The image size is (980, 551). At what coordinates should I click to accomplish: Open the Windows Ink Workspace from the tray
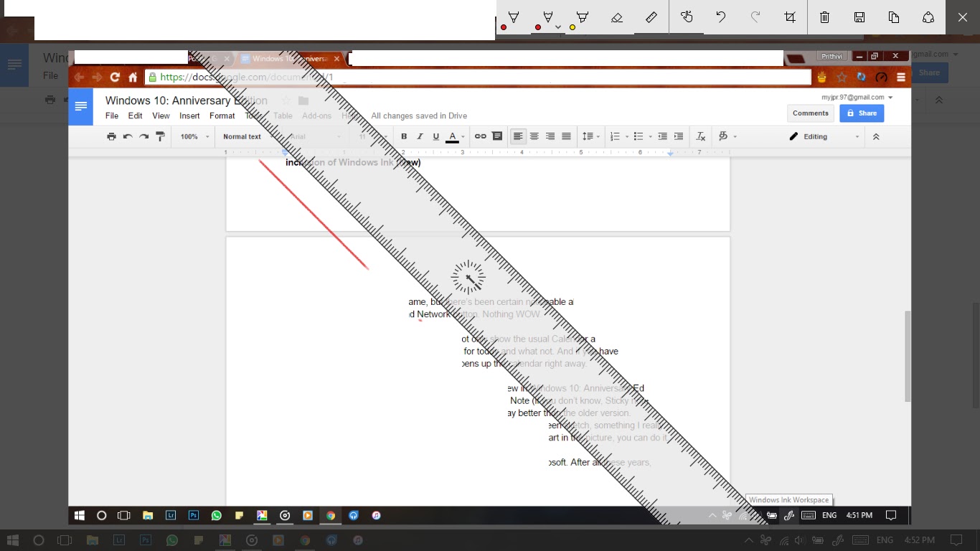coord(789,514)
